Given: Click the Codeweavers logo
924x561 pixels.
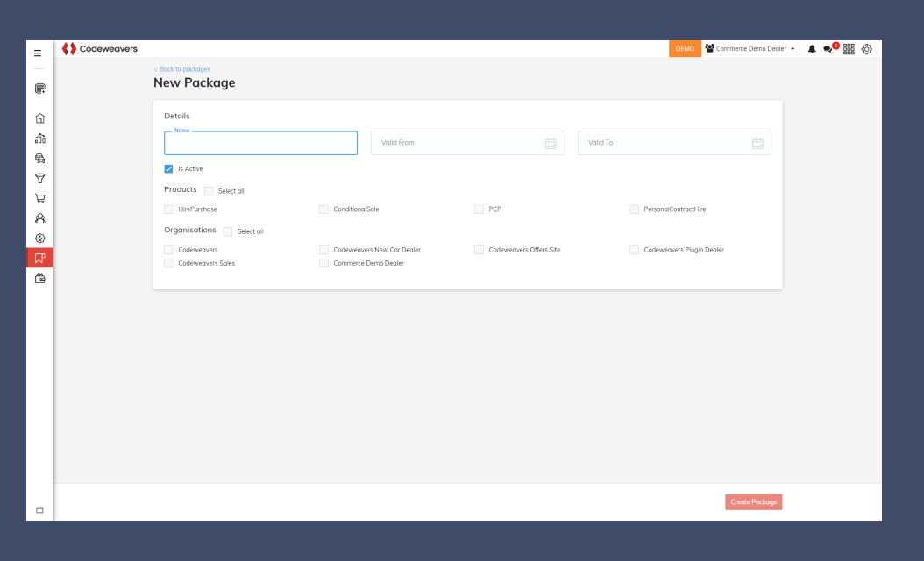Looking at the screenshot, I should [100, 49].
